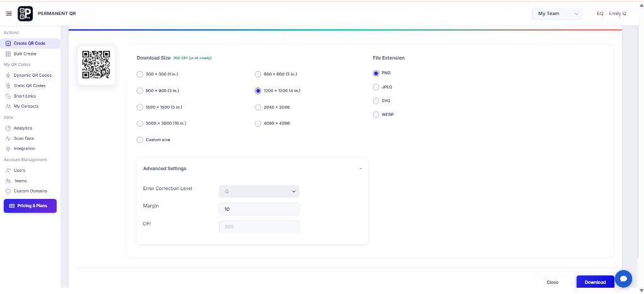The width and height of the screenshot is (644, 294).
Task: Open the Error Correction Level dropdown
Action: coord(259,191)
